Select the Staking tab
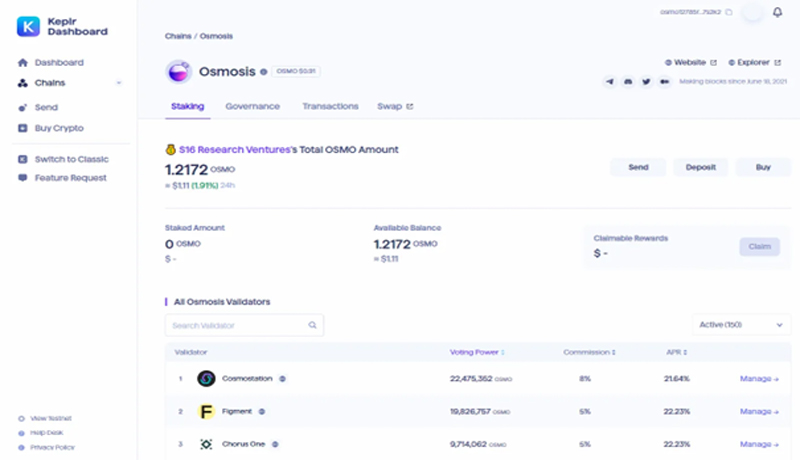The width and height of the screenshot is (800, 460). (x=188, y=107)
